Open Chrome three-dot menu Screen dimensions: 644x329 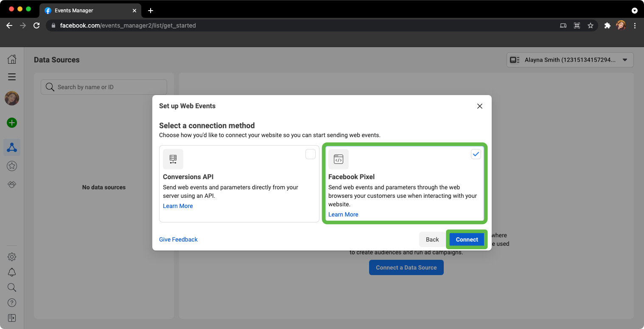pos(635,25)
